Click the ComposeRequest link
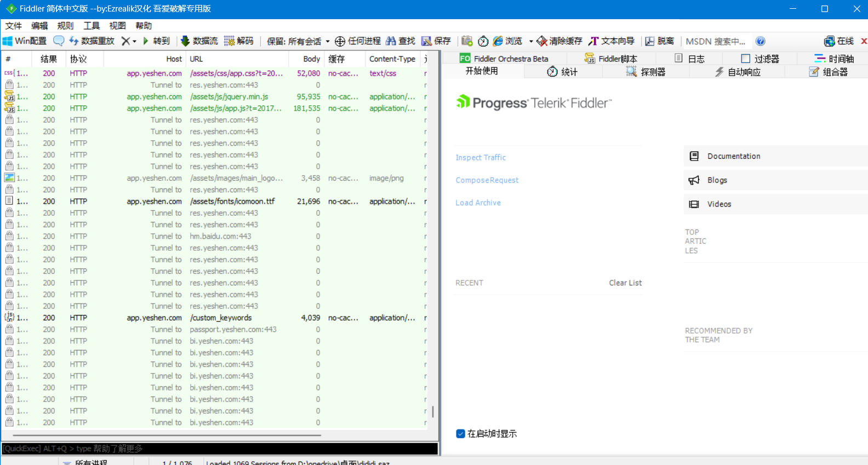 pyautogui.click(x=487, y=180)
